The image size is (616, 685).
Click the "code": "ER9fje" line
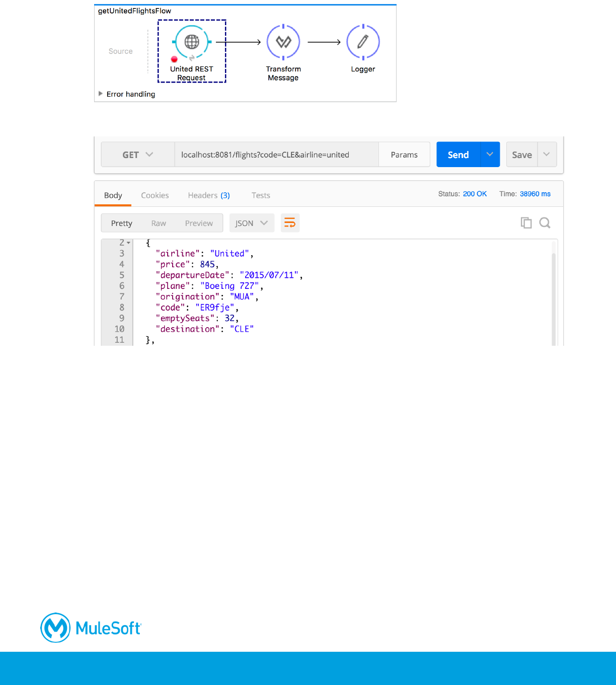click(197, 308)
